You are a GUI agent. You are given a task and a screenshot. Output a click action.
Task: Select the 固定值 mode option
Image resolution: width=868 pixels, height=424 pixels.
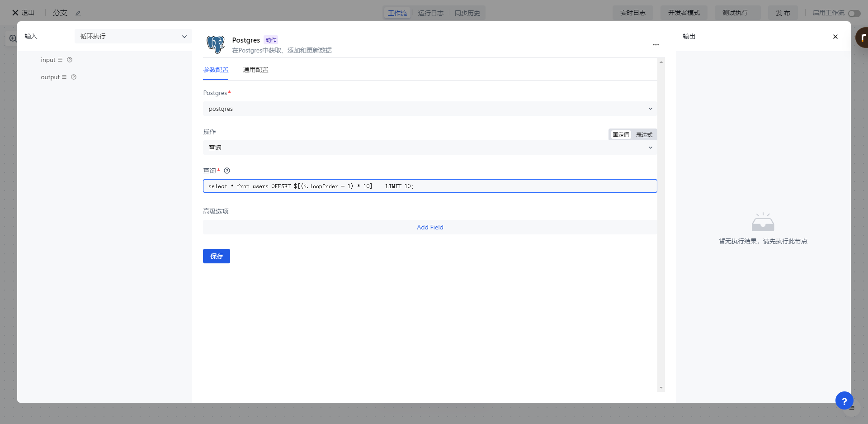click(x=621, y=134)
